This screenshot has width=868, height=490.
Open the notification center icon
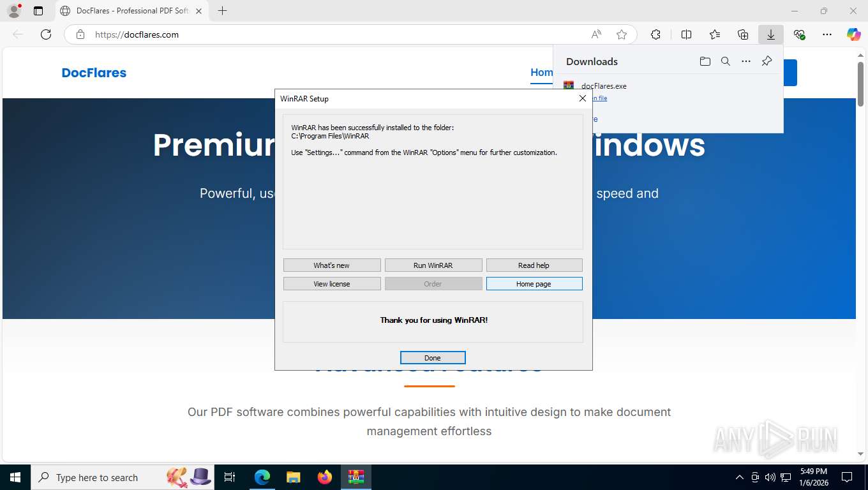[847, 477]
